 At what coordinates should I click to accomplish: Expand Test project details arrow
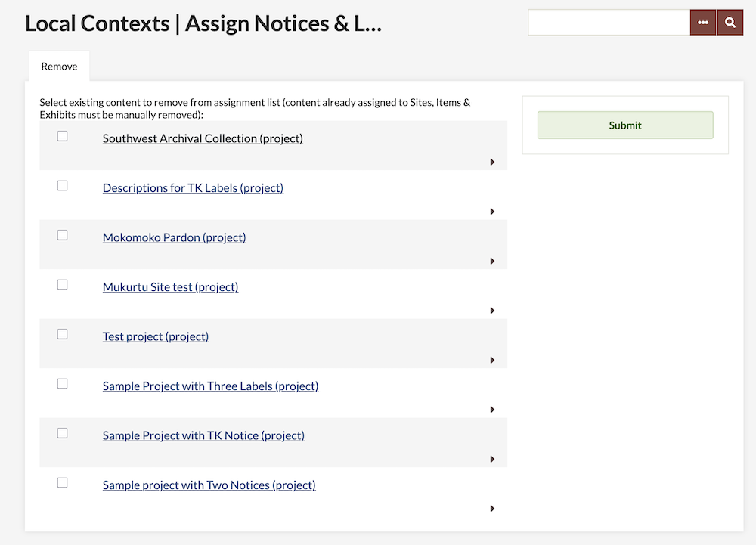click(492, 360)
